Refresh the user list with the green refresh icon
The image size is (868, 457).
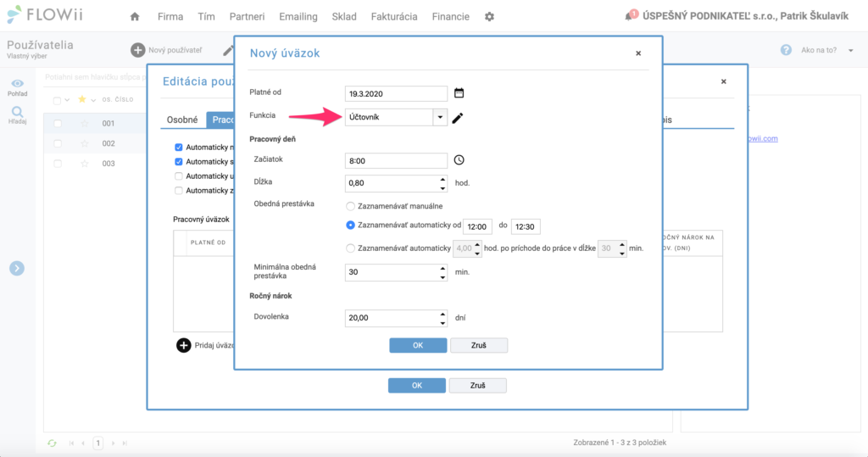[52, 443]
